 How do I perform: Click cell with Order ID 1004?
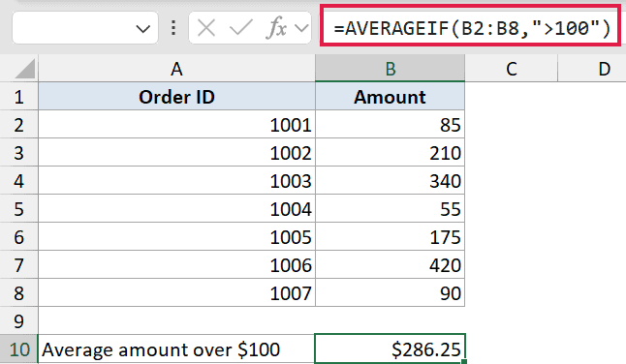click(x=176, y=208)
